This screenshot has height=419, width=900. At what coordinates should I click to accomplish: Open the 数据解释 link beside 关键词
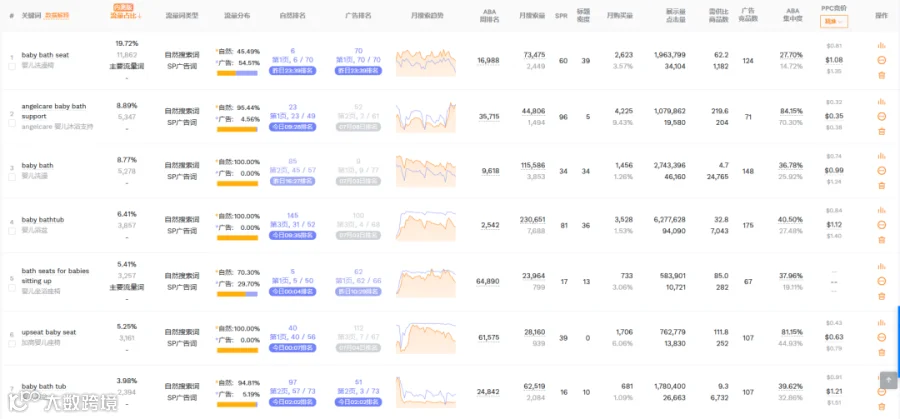click(57, 15)
